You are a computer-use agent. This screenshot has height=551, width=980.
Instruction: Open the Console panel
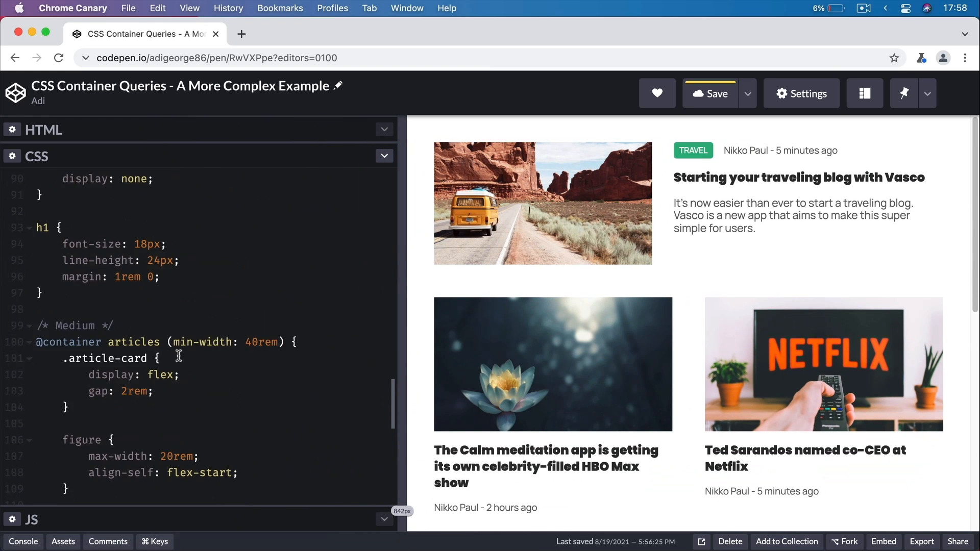[x=23, y=542]
